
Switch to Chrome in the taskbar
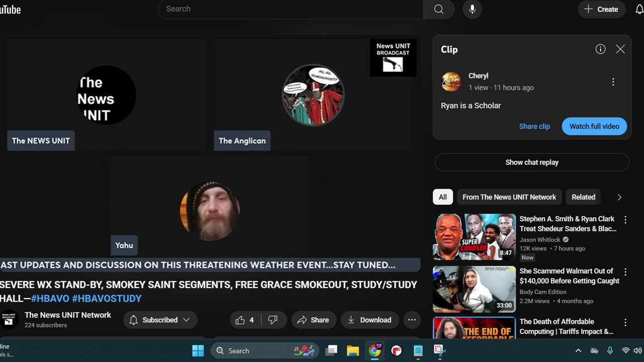coord(375,350)
